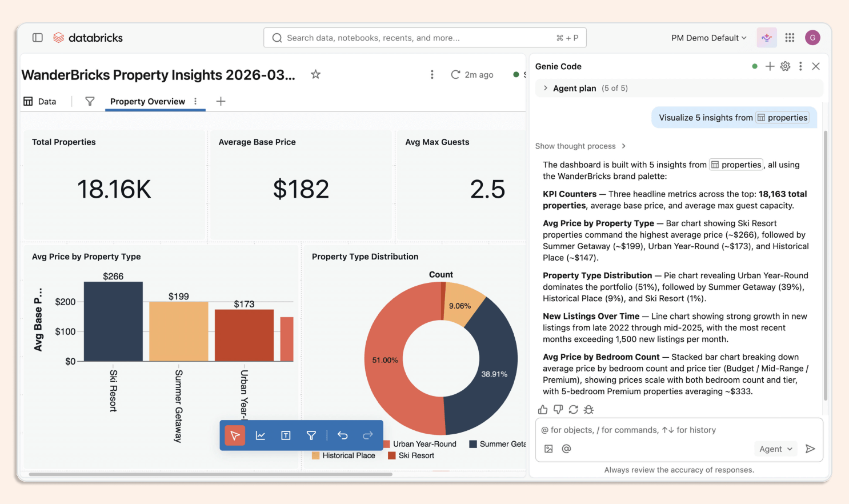Viewport: 849px width, 504px height.
Task: Insert an @ mention in prompt
Action: tap(566, 449)
